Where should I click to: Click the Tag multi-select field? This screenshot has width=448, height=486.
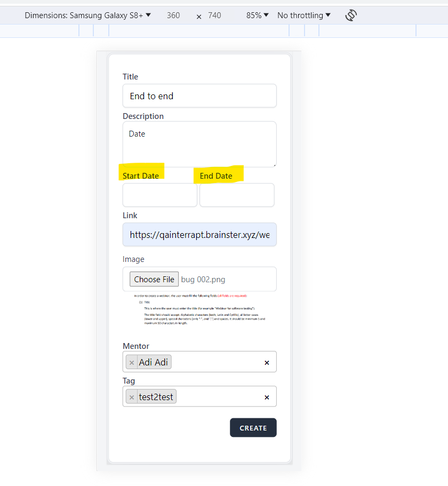click(x=219, y=397)
